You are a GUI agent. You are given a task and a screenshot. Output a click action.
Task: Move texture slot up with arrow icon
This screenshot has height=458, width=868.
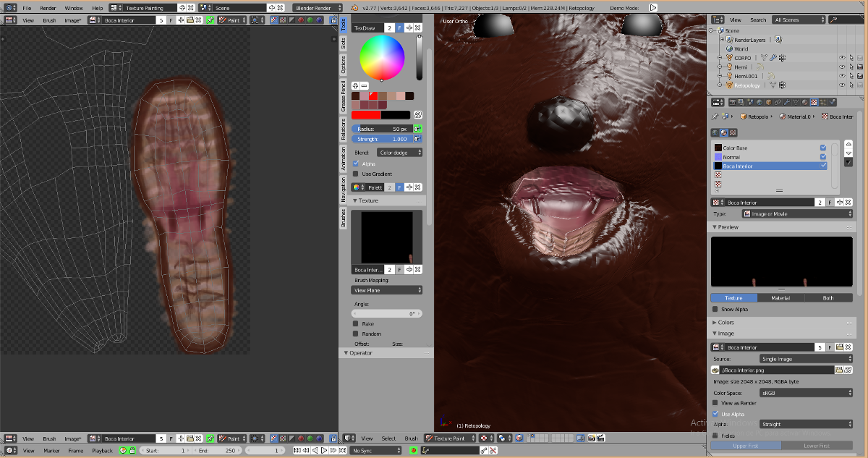coord(848,143)
